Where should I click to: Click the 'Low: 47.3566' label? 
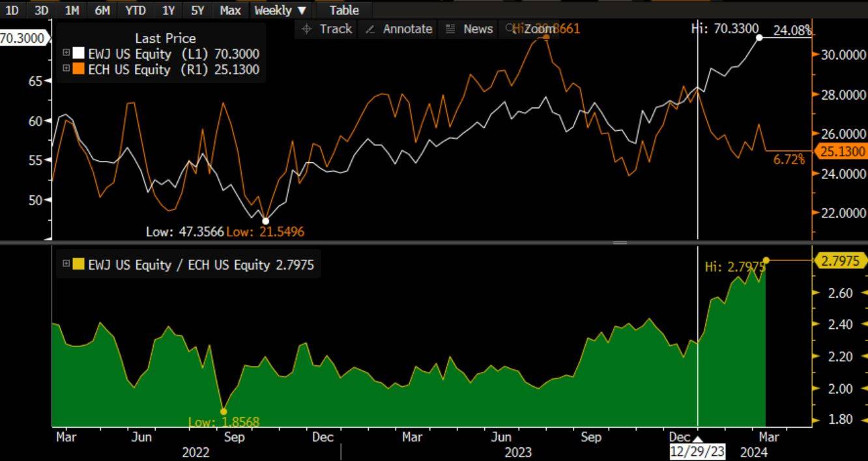(x=185, y=231)
